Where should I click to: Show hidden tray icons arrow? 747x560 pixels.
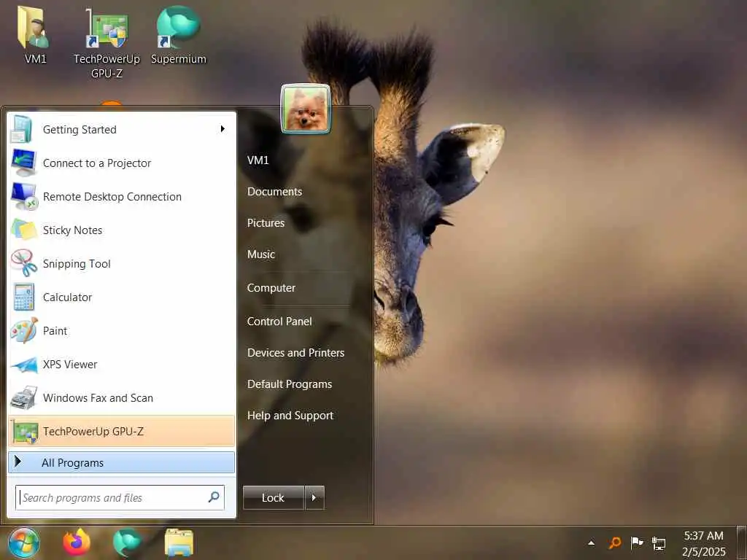pyautogui.click(x=591, y=542)
